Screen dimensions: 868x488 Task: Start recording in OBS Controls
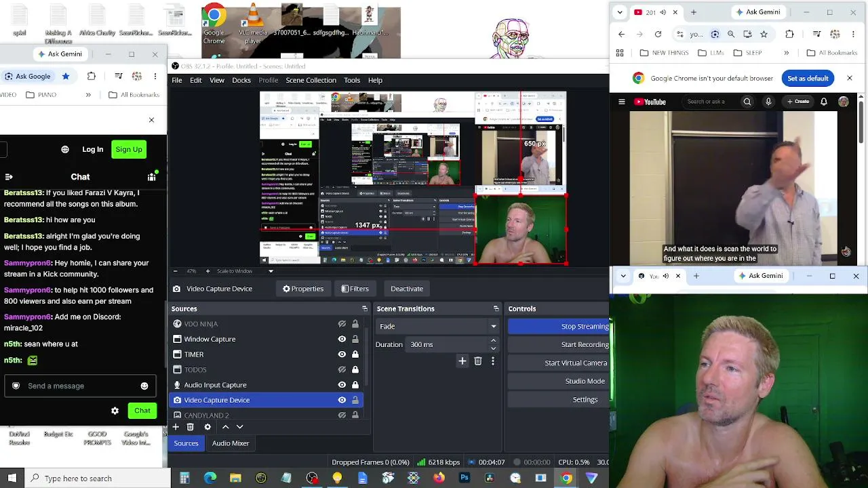(x=559, y=344)
